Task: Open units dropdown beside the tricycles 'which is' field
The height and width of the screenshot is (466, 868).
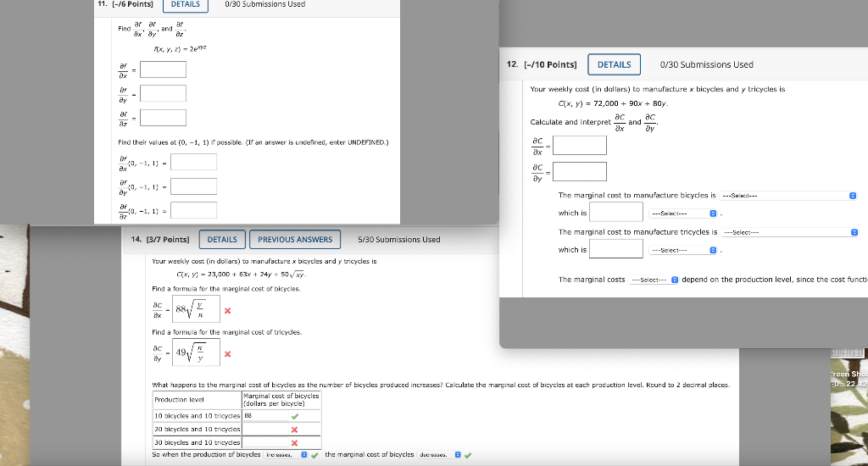Action: click(x=683, y=250)
